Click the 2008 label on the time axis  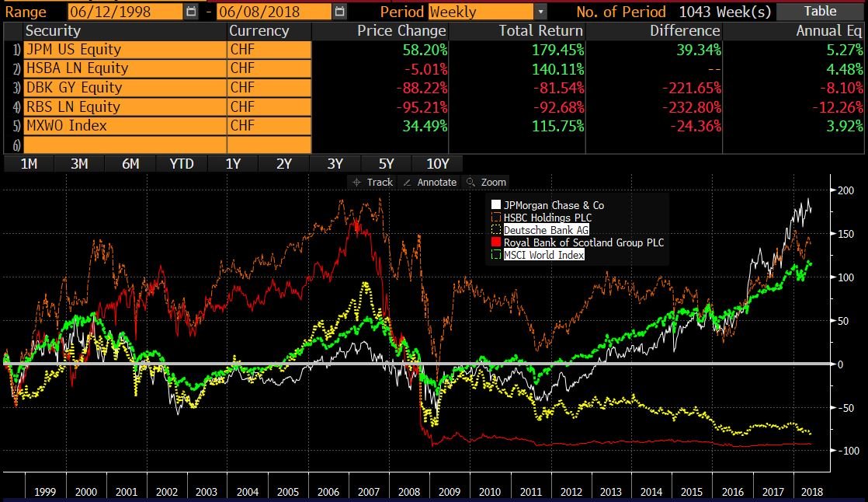pyautogui.click(x=409, y=491)
